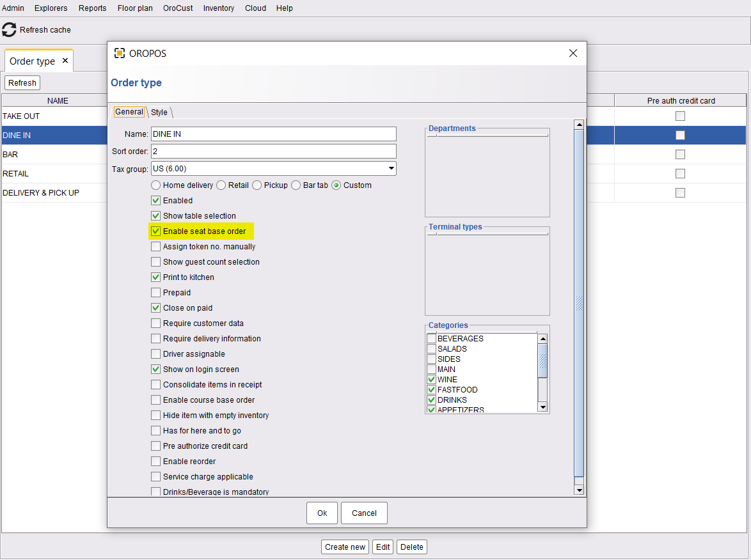Check the Prepaid checkbox

pos(155,292)
